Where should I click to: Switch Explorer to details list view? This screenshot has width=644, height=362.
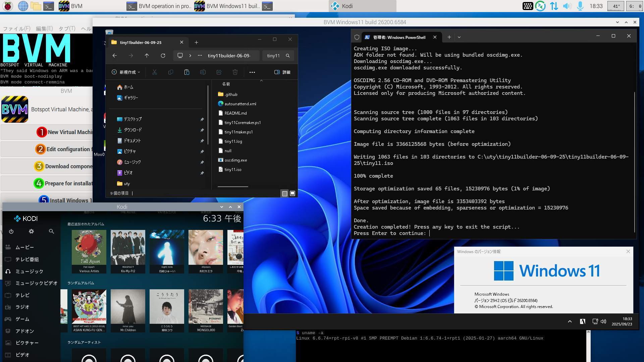pyautogui.click(x=284, y=193)
